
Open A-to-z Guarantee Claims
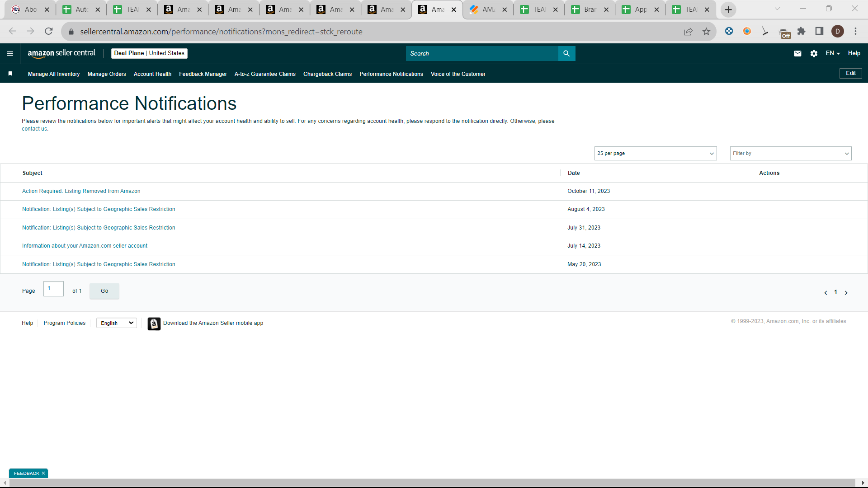point(265,74)
